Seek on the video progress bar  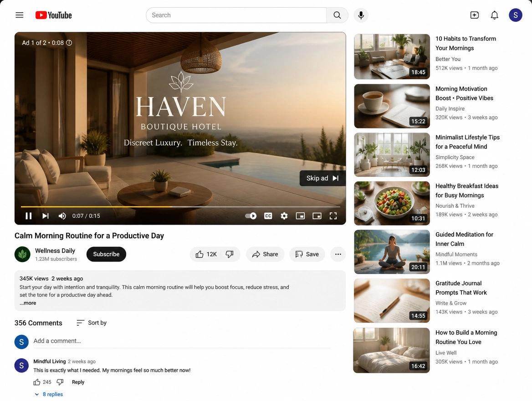coord(180,206)
